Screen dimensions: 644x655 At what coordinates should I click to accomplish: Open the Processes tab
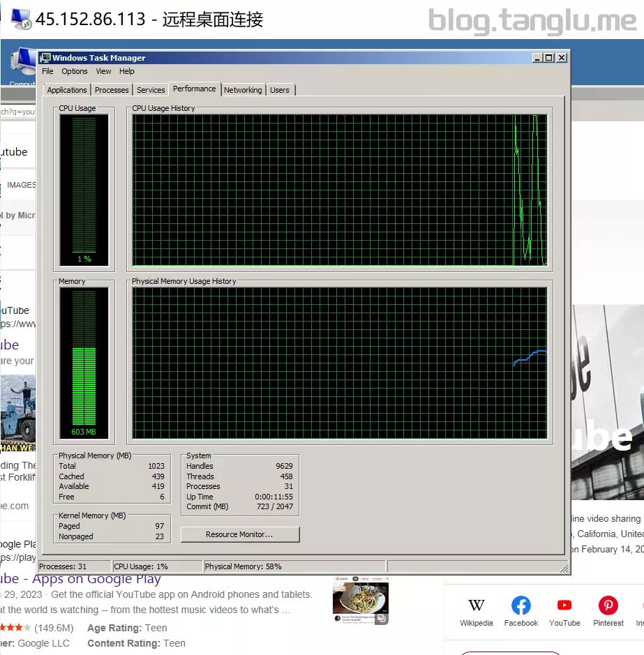click(112, 90)
